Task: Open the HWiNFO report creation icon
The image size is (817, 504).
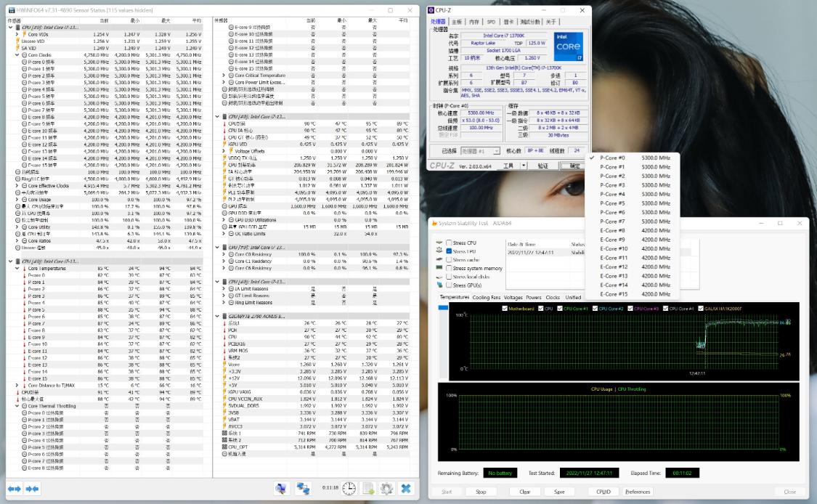Action: pyautogui.click(x=368, y=488)
